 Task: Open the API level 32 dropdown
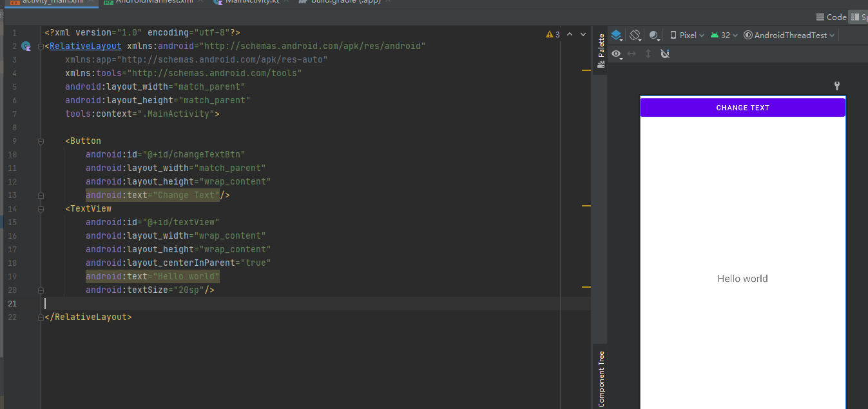724,35
